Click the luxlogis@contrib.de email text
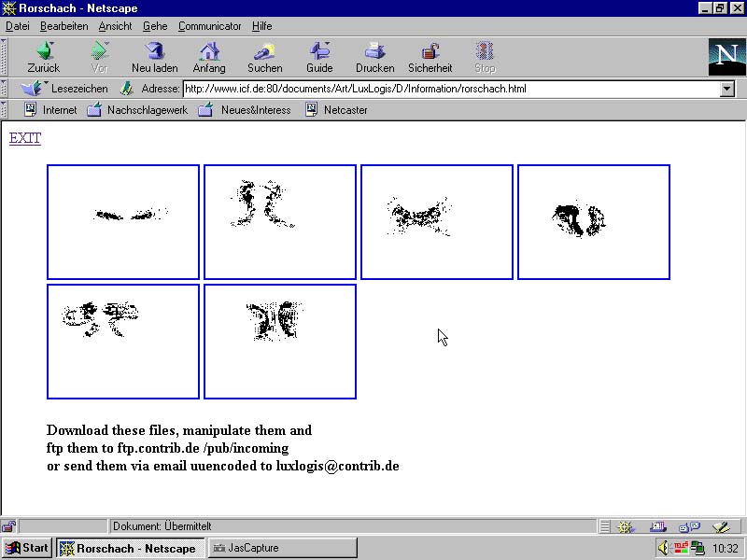 coord(337,466)
